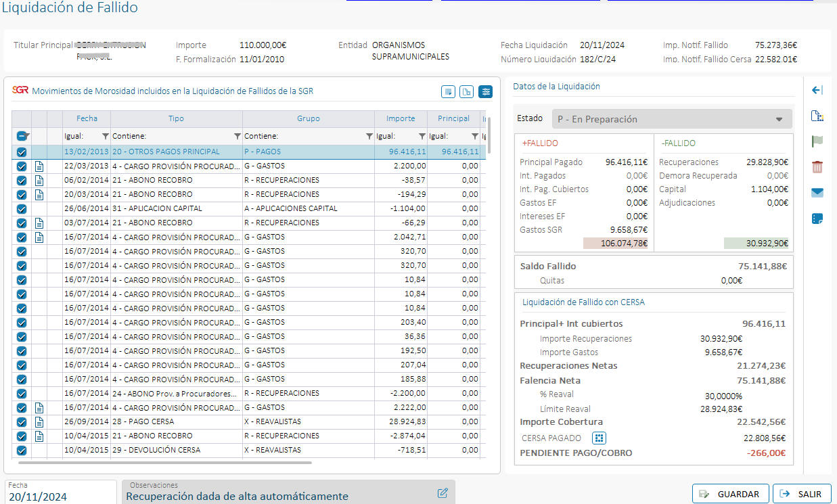Click the 28.924,83 importe cell
This screenshot has height=504, width=837.
(401, 421)
